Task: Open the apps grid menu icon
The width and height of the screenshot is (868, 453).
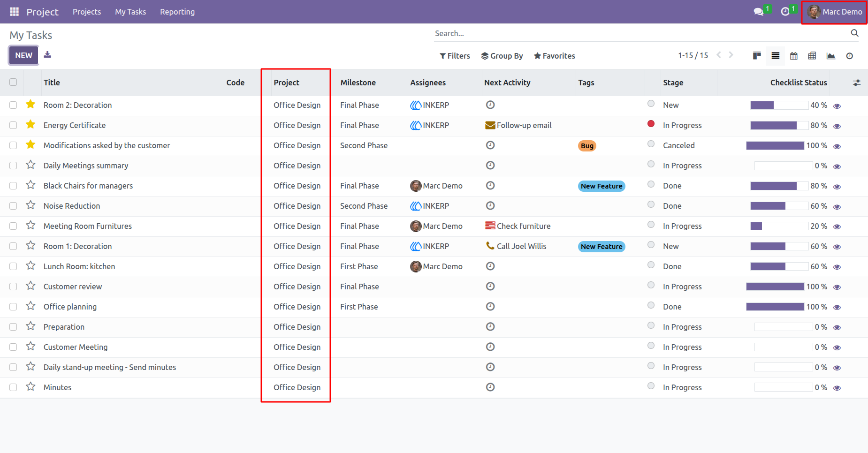Action: coord(15,12)
